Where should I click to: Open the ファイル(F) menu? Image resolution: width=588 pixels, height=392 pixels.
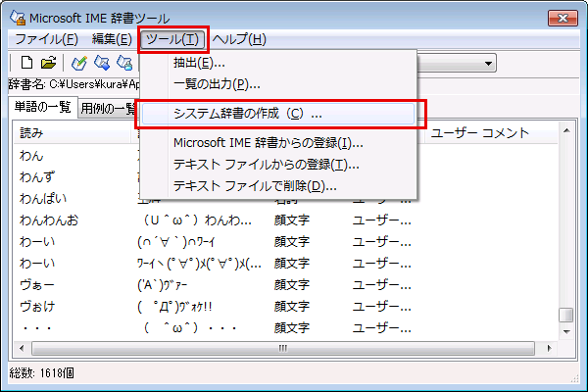tap(46, 39)
